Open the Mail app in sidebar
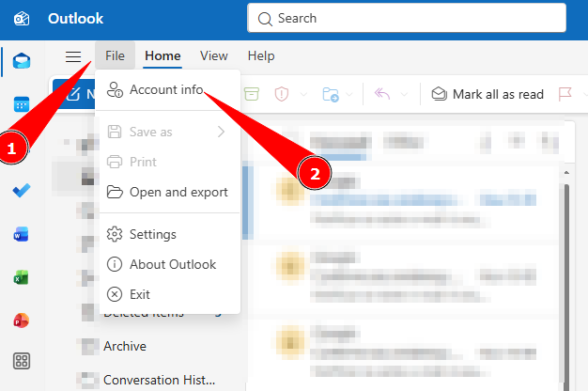588x391 pixels. tap(22, 61)
